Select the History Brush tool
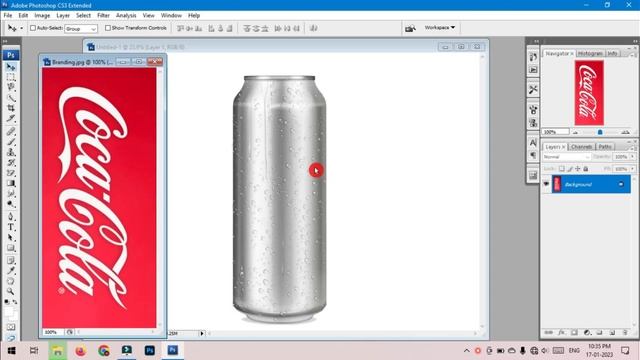Viewport: 640px width, 360px height. [11, 162]
